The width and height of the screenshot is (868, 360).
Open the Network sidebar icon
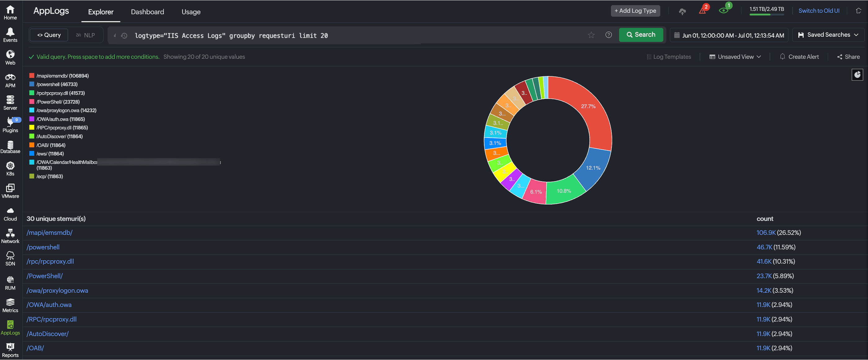(x=10, y=236)
